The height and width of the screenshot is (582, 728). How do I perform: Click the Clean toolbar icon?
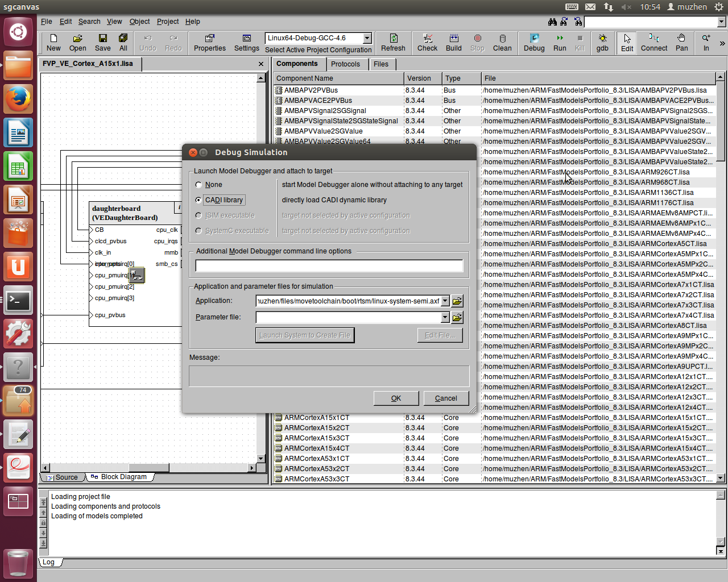(x=502, y=42)
